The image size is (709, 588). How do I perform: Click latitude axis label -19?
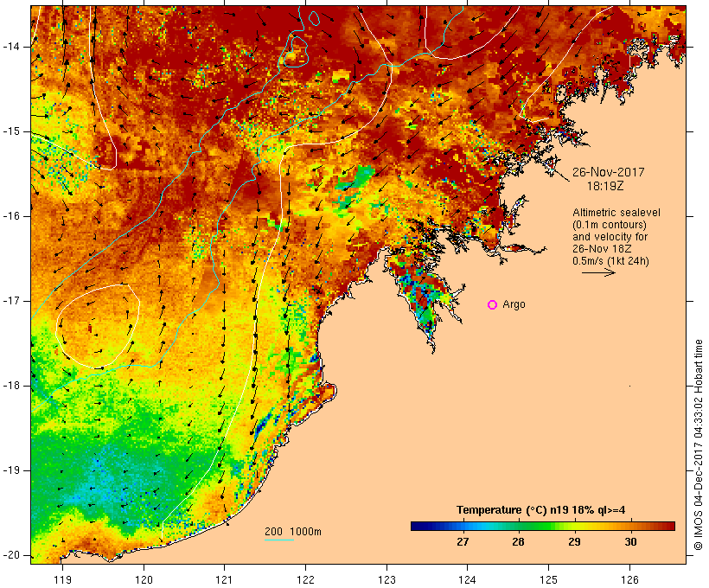[11, 470]
